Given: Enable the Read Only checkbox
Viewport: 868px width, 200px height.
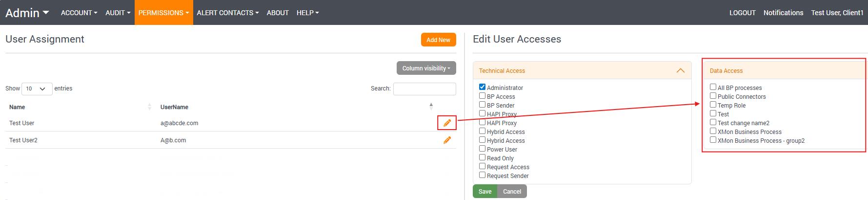Looking at the screenshot, I should (x=482, y=157).
